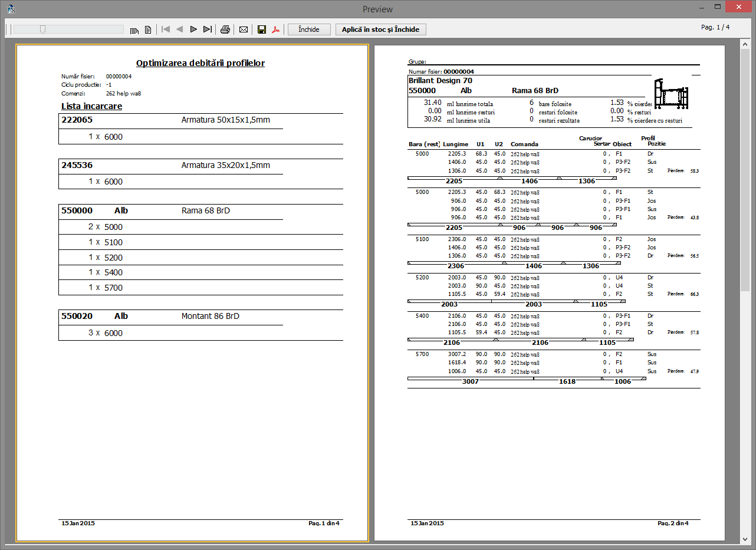Go to next page
756x550 pixels.
[x=193, y=29]
